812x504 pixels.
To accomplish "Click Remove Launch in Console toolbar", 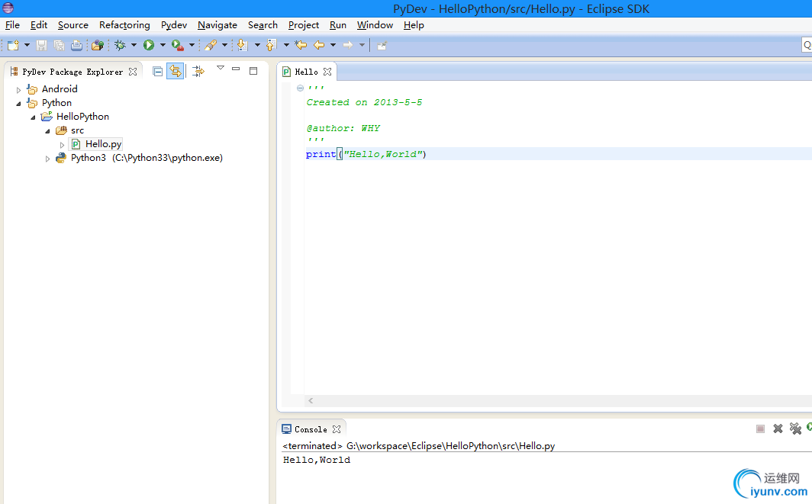I will coord(778,429).
